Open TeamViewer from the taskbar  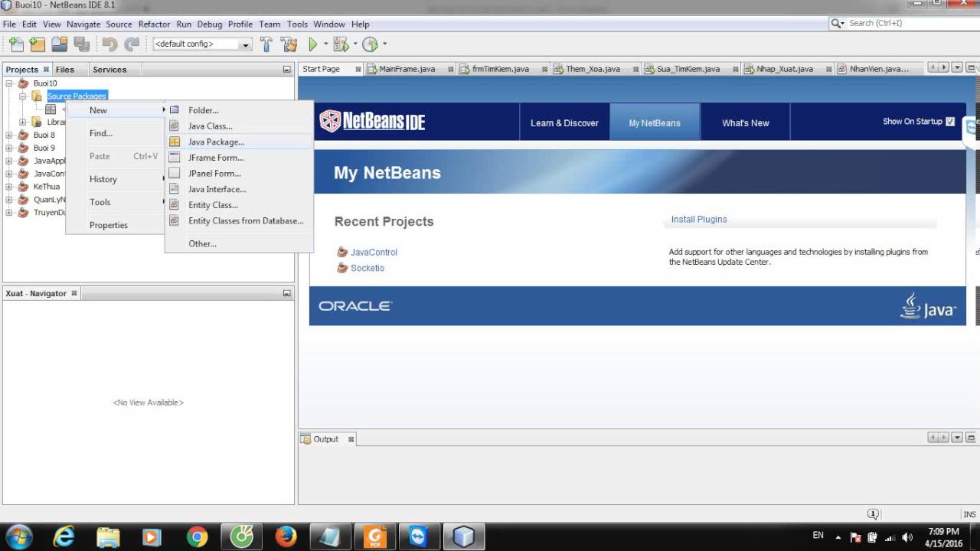418,536
